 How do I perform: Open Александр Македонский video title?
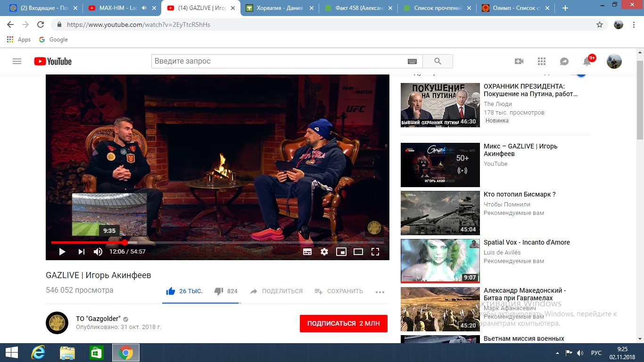pyautogui.click(x=525, y=294)
